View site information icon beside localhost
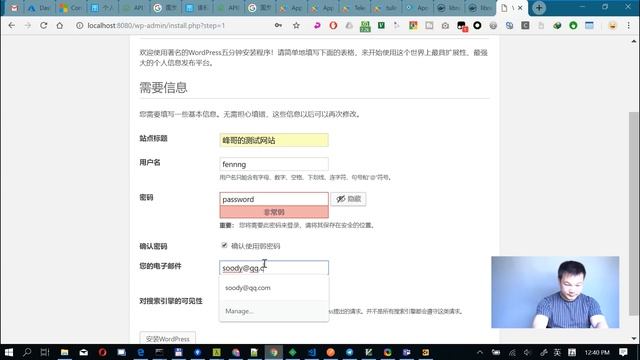Screen dimensions: 640x360 click(x=80, y=25)
